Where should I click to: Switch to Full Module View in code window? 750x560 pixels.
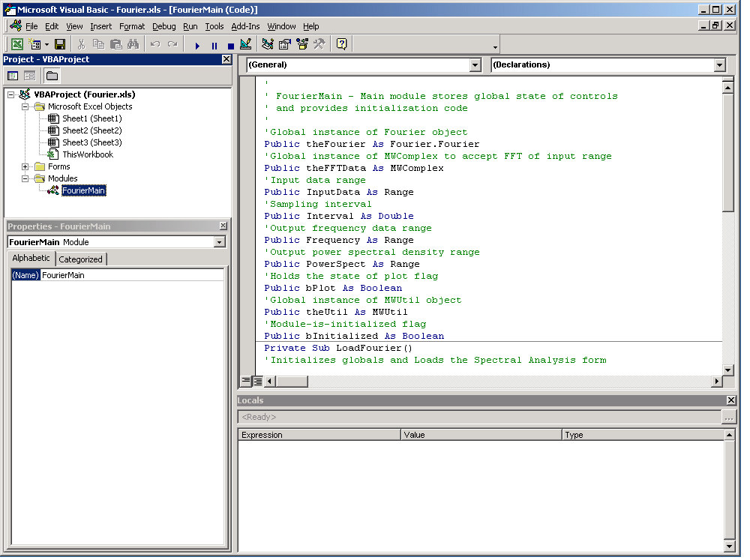coord(257,381)
